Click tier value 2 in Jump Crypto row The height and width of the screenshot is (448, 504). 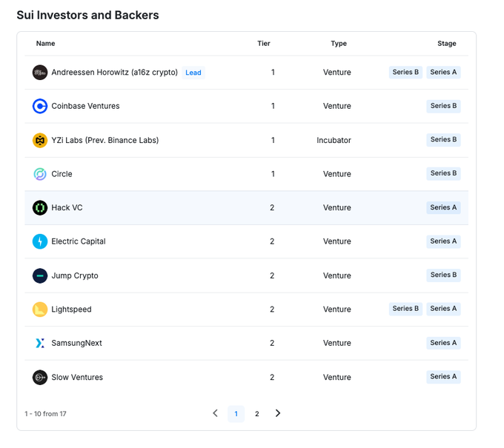click(272, 275)
